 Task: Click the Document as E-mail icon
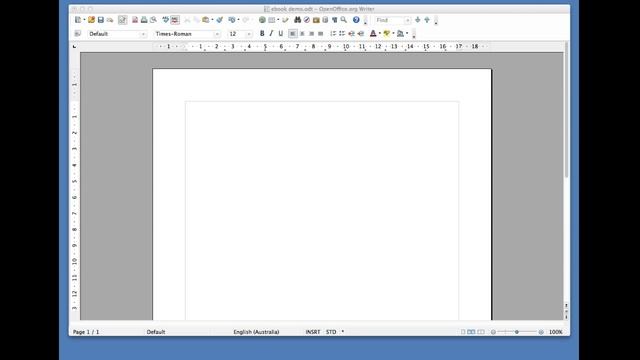110,20
